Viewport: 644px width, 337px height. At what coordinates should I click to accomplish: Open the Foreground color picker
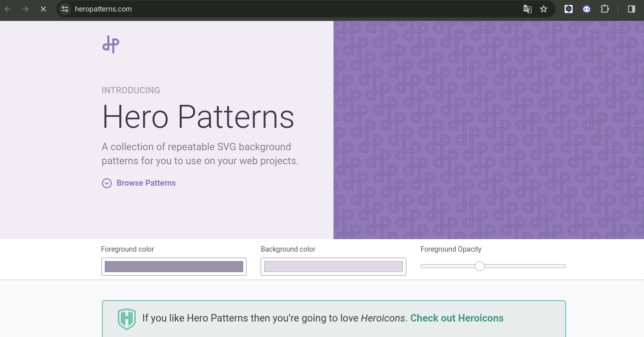click(x=174, y=267)
